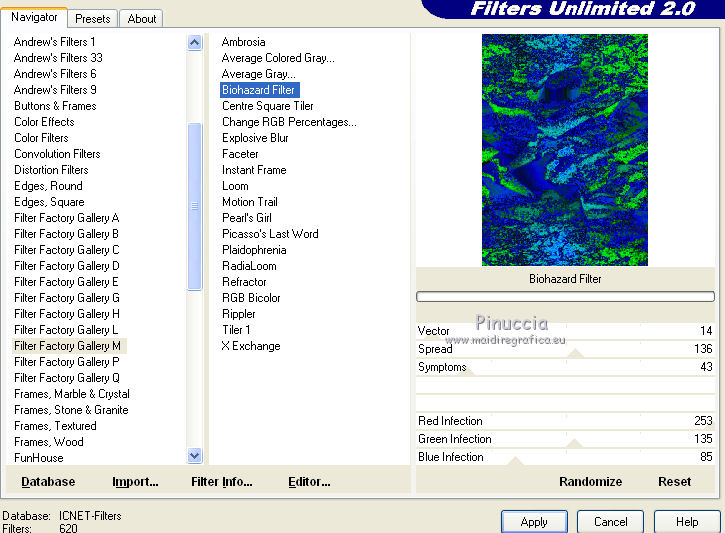Choose Picasso's Last Word filter

[x=270, y=234]
